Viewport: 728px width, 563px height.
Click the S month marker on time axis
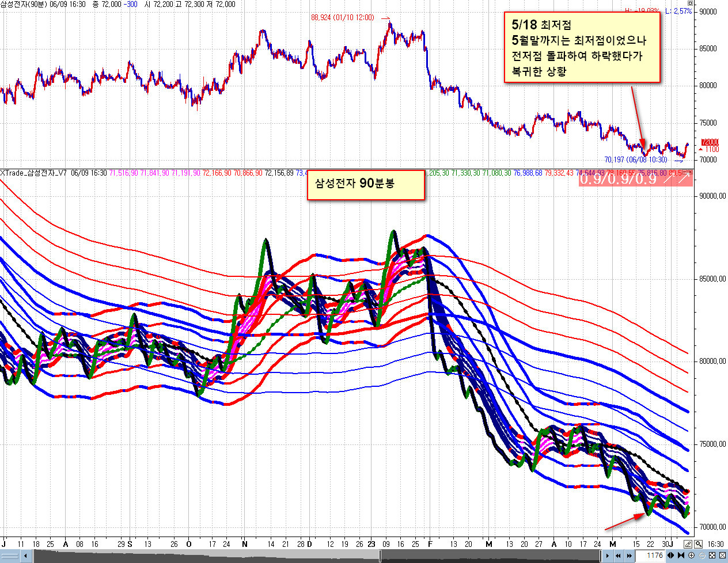(x=130, y=544)
